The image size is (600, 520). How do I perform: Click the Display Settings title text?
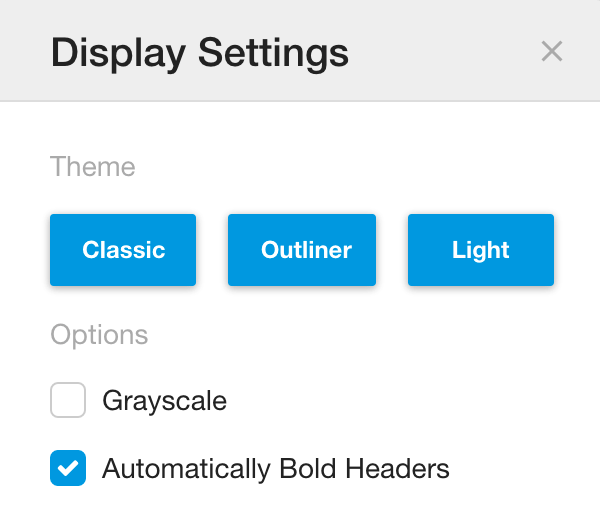(x=200, y=54)
